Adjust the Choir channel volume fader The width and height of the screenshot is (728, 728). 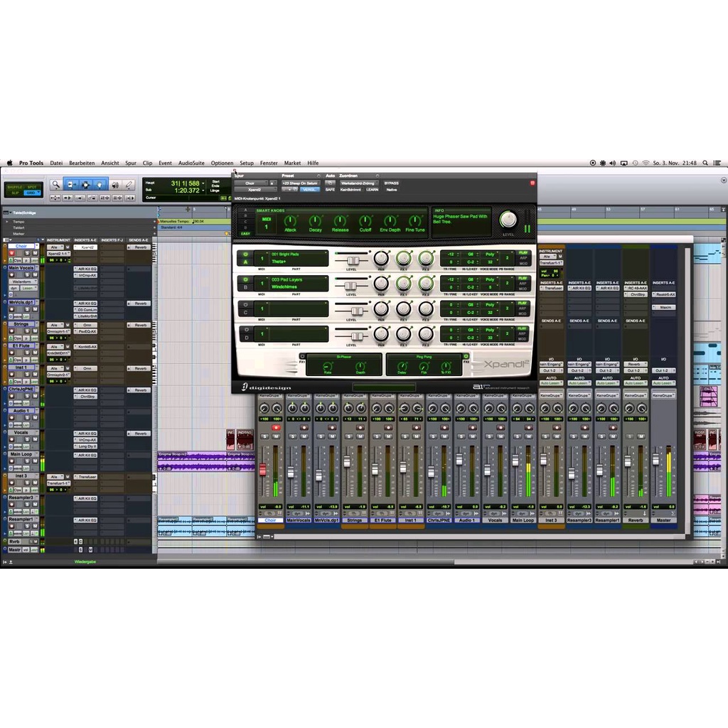click(262, 469)
